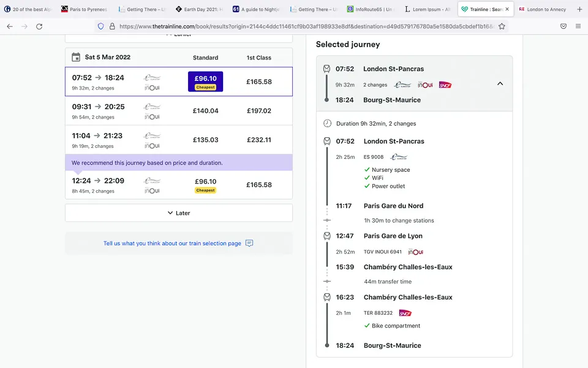Click the Eurostar logo in journey summary header
This screenshot has width=588, height=368.
402,85
